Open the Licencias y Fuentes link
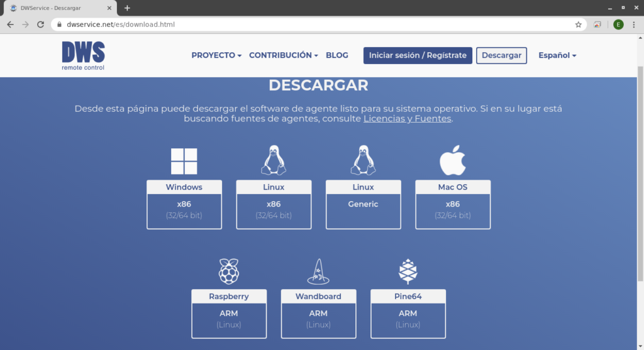The width and height of the screenshot is (644, 350). 407,119
